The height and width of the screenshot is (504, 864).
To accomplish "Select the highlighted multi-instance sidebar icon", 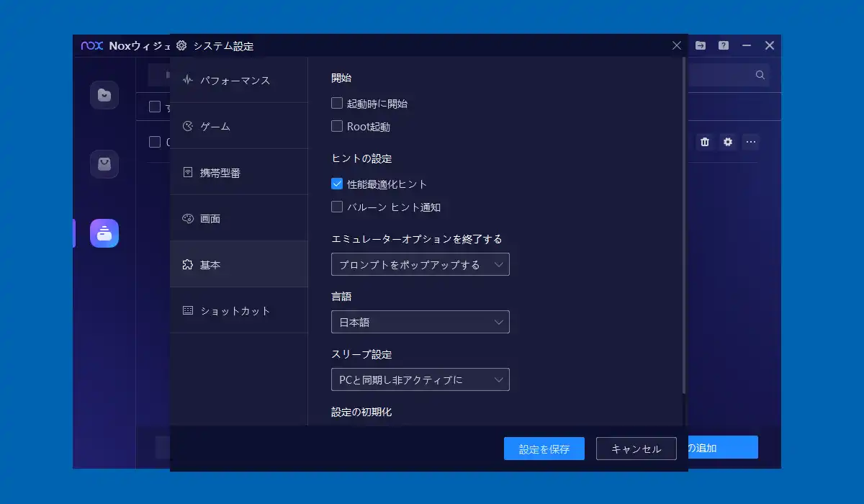I will (x=104, y=233).
